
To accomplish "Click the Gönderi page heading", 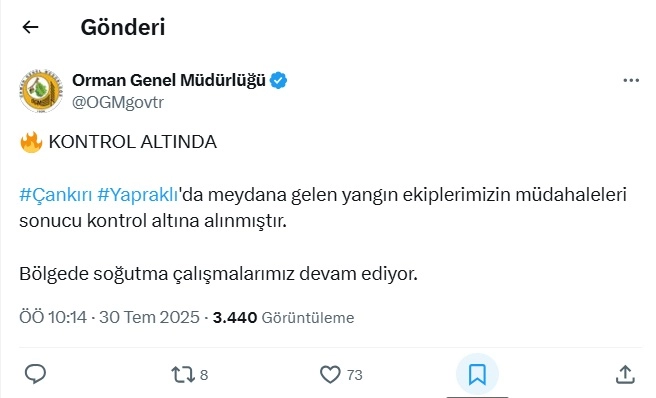I will click(x=123, y=28).
